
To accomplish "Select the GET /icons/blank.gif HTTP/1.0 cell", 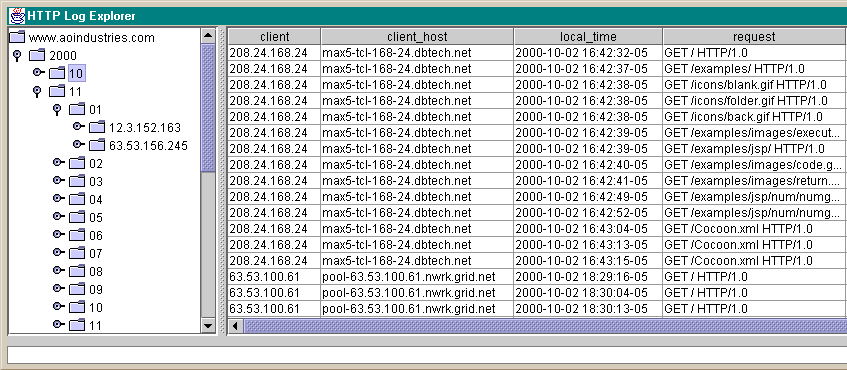I will click(x=755, y=85).
